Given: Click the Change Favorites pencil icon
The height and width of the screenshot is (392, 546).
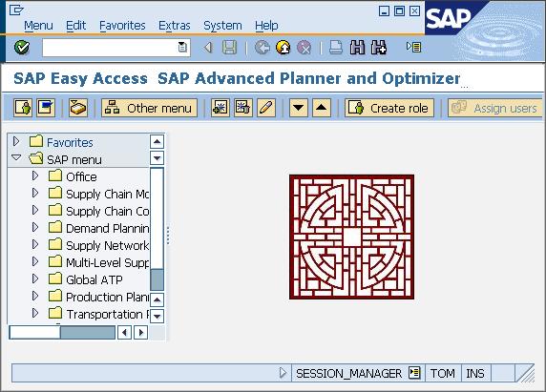Looking at the screenshot, I should coord(266,108).
